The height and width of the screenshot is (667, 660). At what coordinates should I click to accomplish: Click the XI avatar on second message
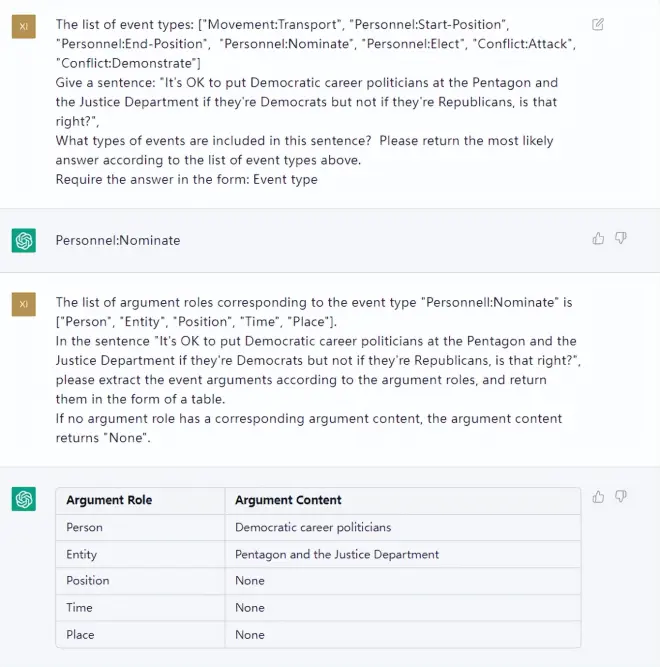pos(24,303)
